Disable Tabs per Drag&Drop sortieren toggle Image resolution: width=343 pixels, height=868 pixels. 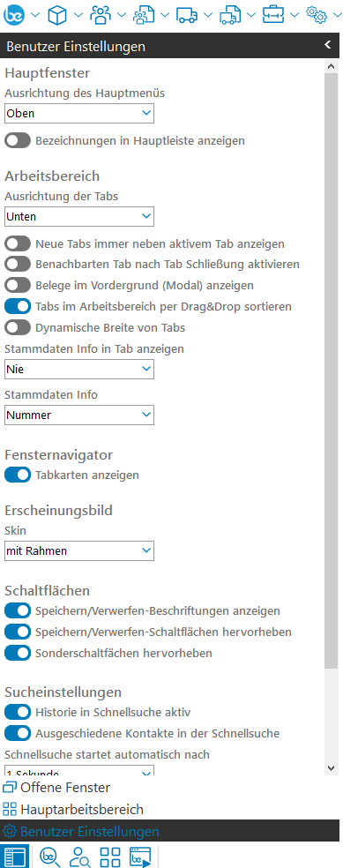click(18, 306)
